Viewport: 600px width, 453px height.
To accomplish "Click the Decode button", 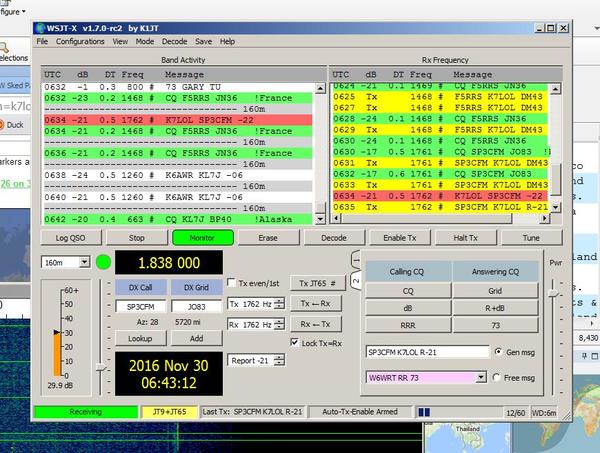I will point(334,238).
